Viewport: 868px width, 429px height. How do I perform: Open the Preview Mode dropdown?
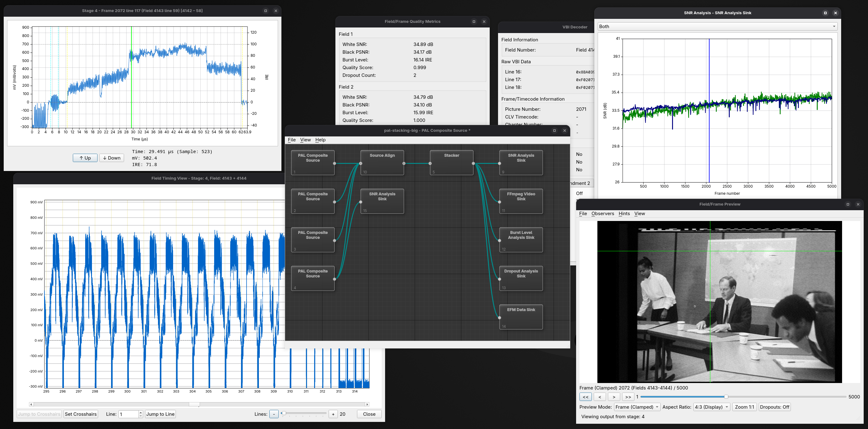[x=637, y=407]
